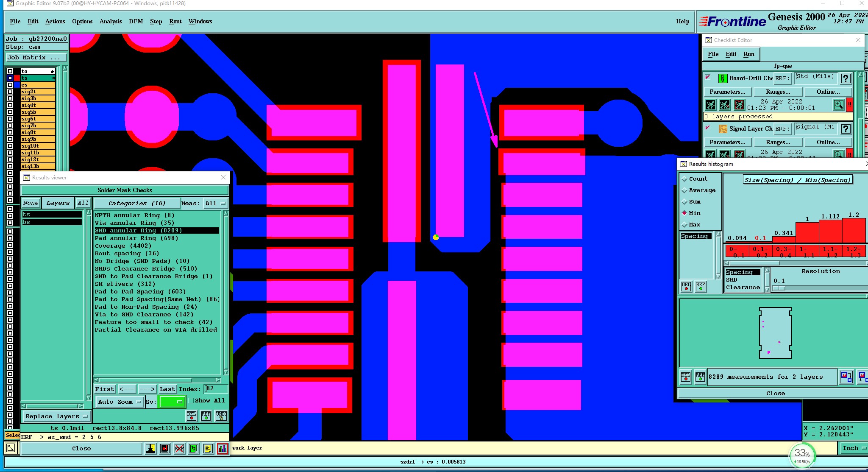Toggle Signal Layer Check checkbox
The height and width of the screenshot is (472, 868).
707,128
